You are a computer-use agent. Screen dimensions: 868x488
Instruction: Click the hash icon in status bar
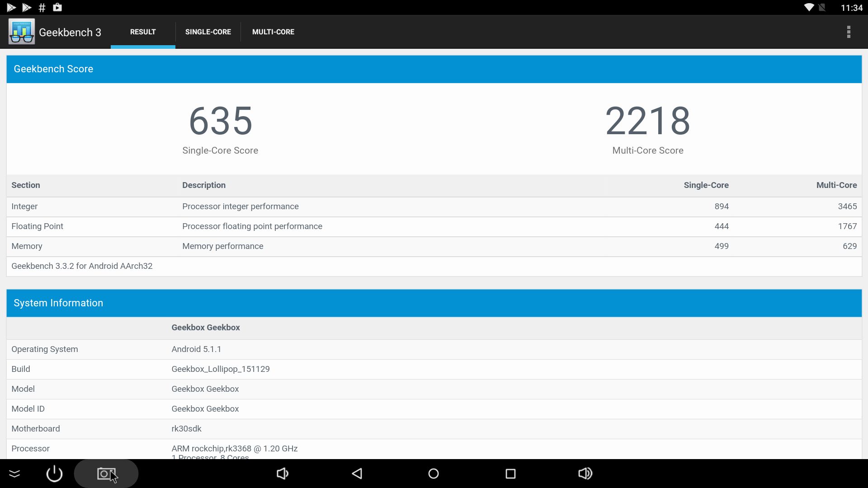pyautogui.click(x=42, y=8)
